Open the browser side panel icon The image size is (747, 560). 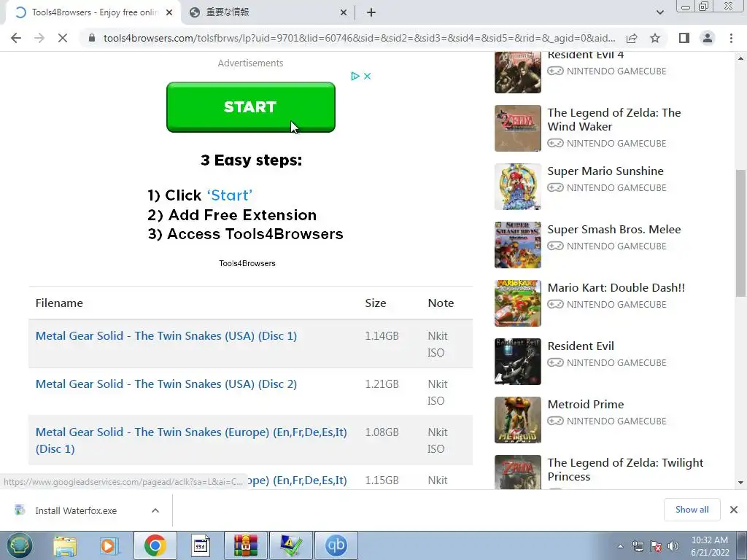[684, 38]
